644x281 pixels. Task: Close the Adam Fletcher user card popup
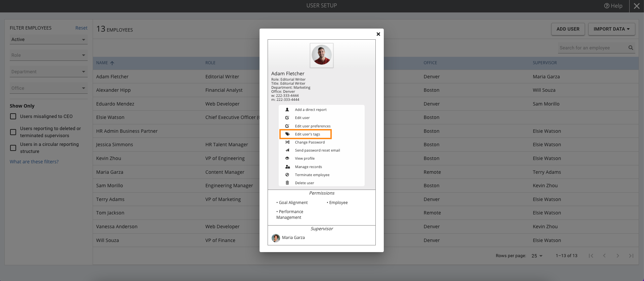(378, 34)
